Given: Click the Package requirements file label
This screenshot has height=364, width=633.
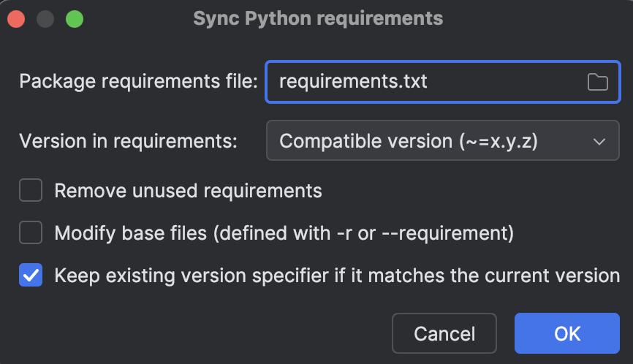Looking at the screenshot, I should click(x=138, y=82).
